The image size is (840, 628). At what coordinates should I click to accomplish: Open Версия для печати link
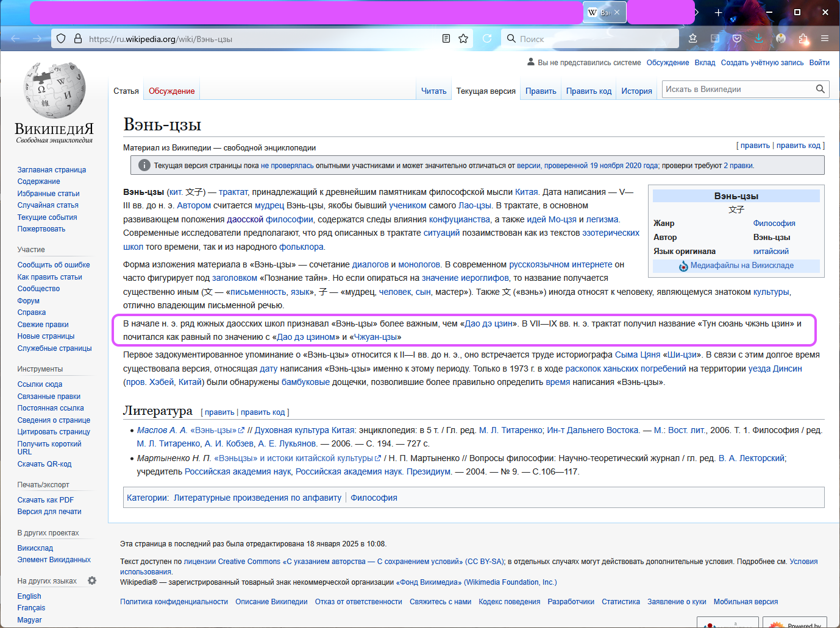pos(49,512)
